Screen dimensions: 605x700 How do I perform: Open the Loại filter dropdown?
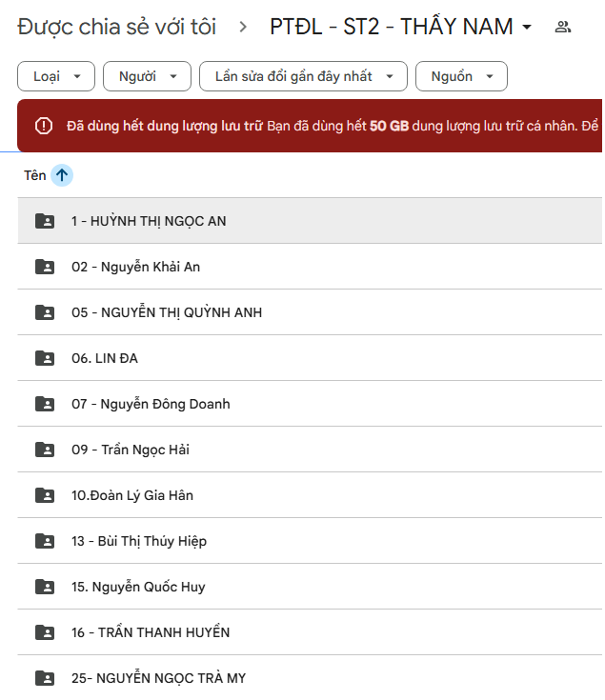56,76
